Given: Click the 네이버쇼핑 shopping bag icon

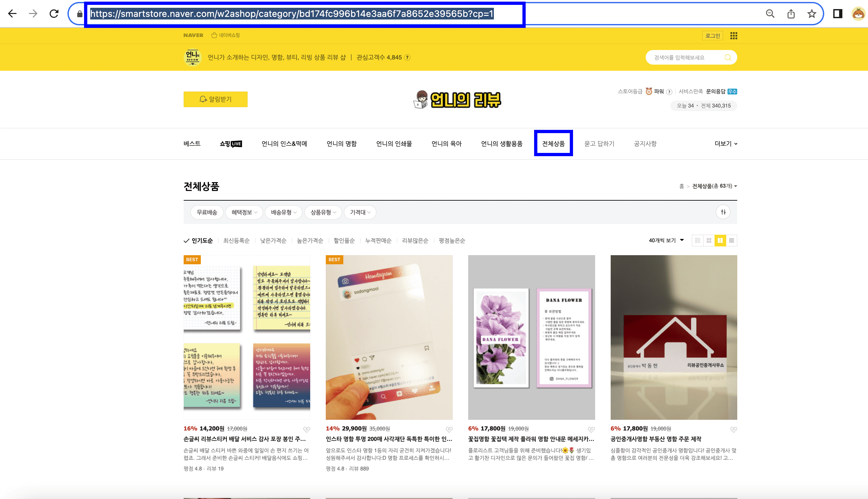Looking at the screenshot, I should coord(214,35).
